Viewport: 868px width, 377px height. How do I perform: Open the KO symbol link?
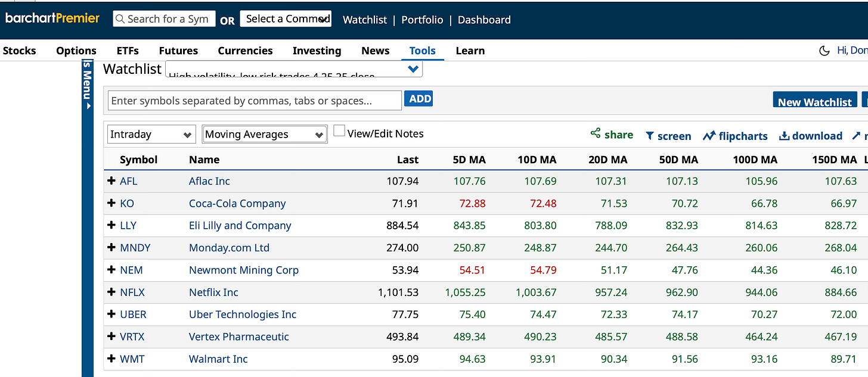tap(127, 203)
